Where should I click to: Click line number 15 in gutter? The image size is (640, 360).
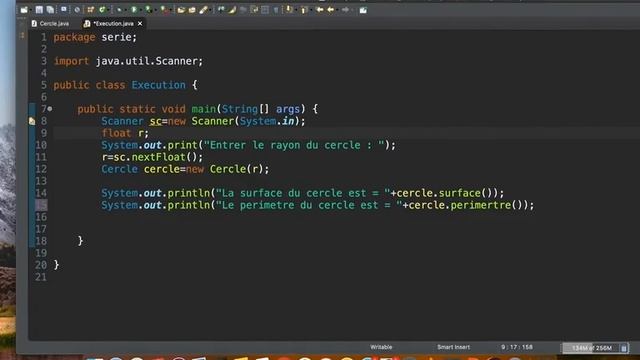[41, 205]
